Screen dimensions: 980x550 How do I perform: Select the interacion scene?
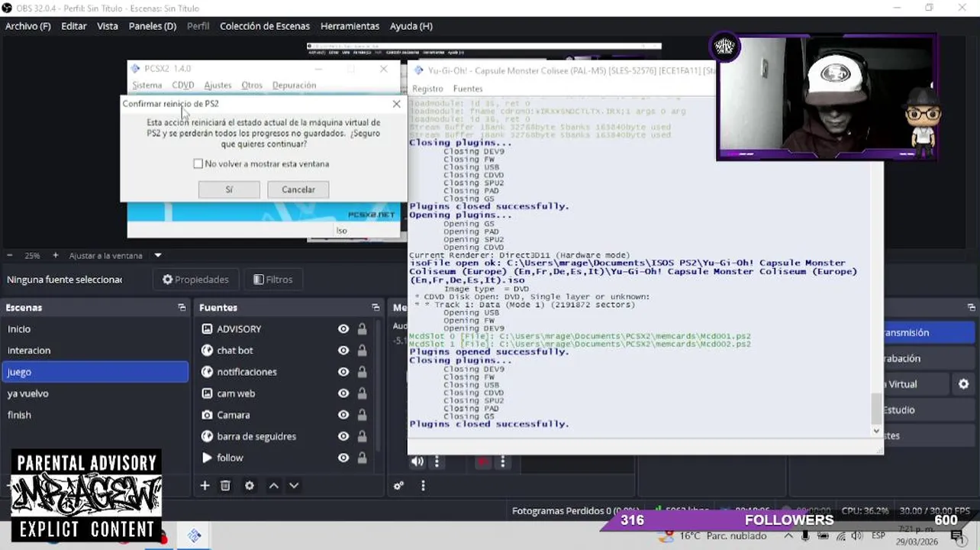(95, 350)
